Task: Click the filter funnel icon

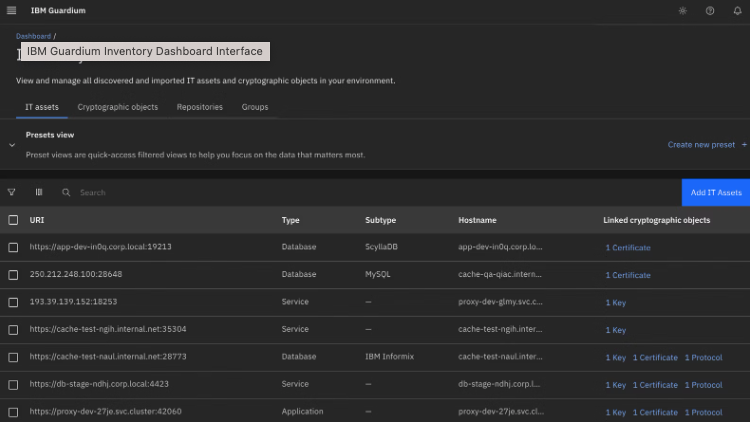Action: pyautogui.click(x=12, y=192)
